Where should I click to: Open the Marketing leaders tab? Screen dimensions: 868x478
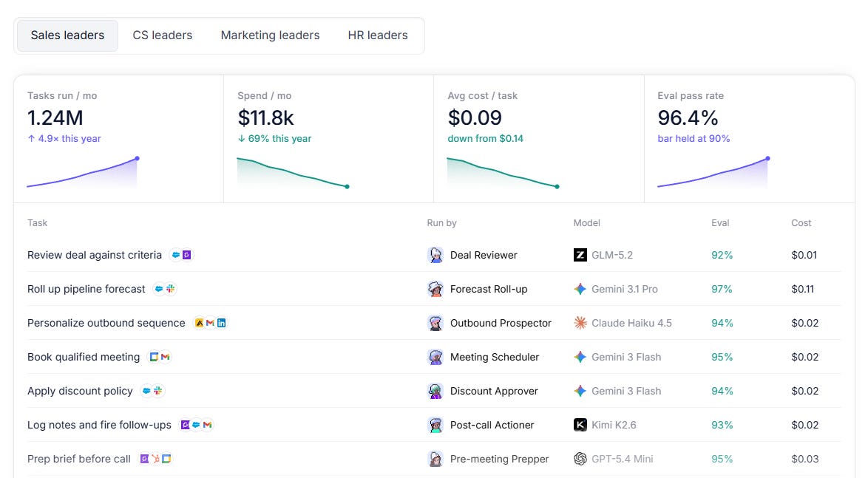tap(270, 35)
